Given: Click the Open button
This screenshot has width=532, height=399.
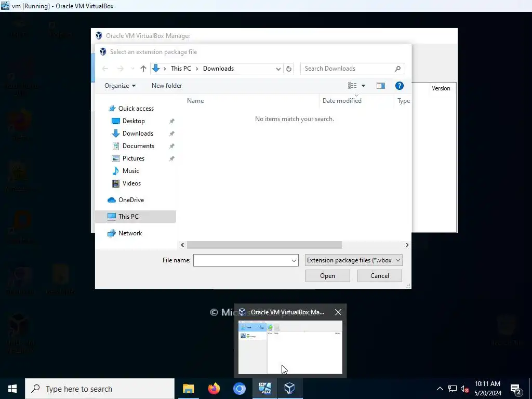Looking at the screenshot, I should click(327, 276).
